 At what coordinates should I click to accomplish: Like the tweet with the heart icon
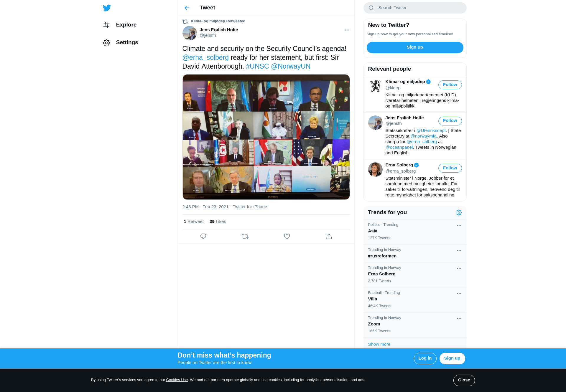pyautogui.click(x=287, y=236)
